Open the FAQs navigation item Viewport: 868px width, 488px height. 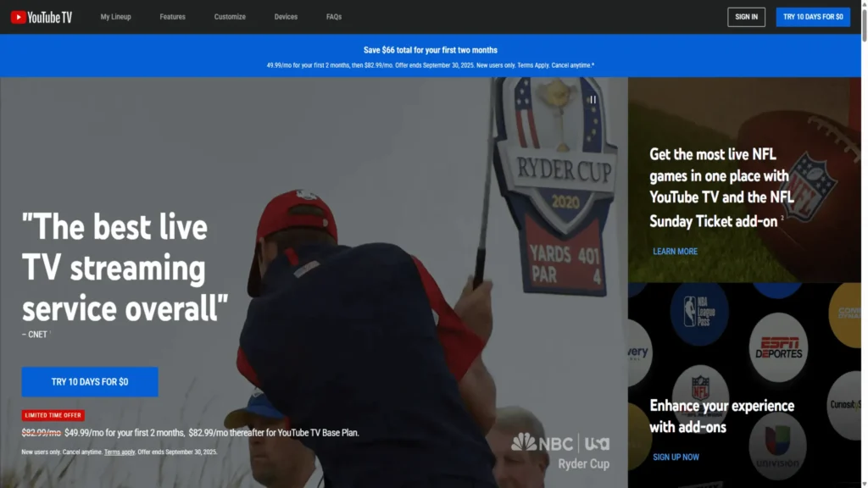[334, 17]
